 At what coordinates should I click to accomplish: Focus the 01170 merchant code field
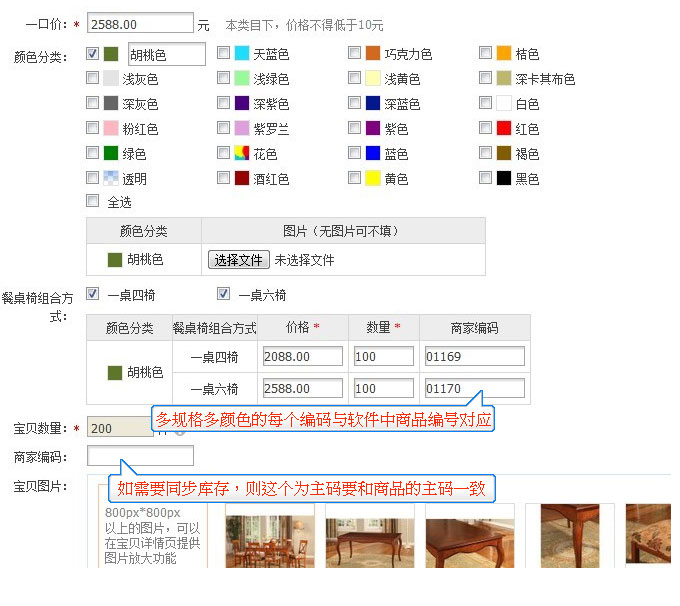[x=474, y=389]
